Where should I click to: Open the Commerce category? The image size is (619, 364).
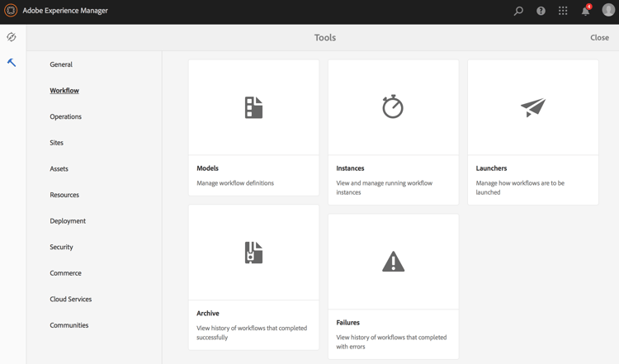point(65,273)
